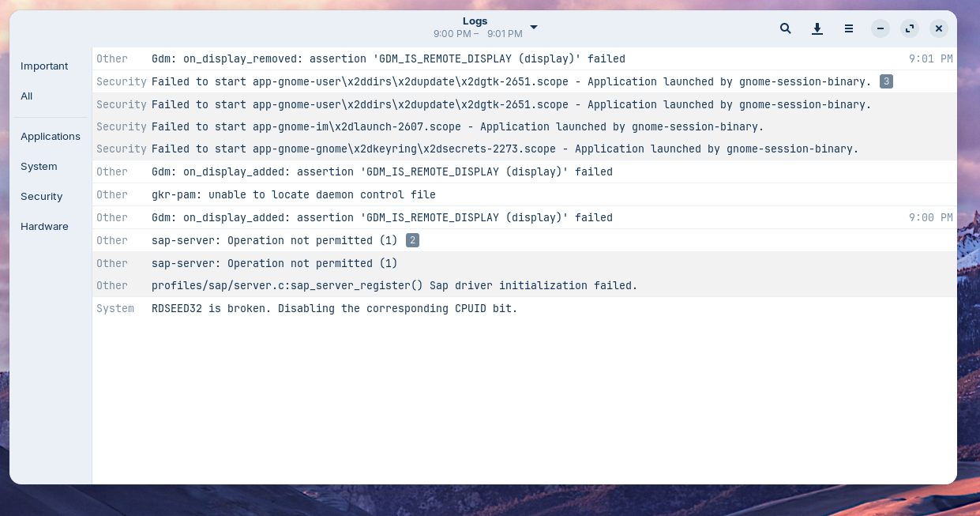The width and height of the screenshot is (980, 516).
Task: Open the search logs magnifier icon
Action: point(785,28)
